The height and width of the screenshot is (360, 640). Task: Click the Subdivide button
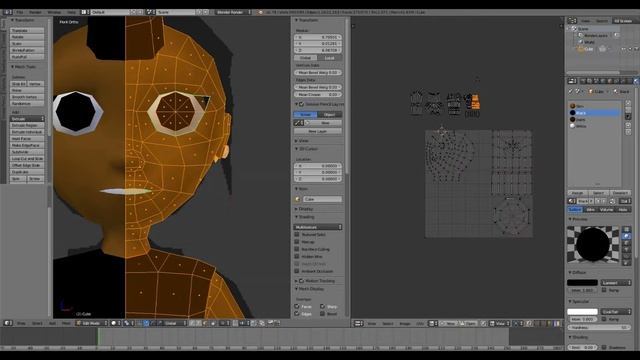(x=27, y=152)
